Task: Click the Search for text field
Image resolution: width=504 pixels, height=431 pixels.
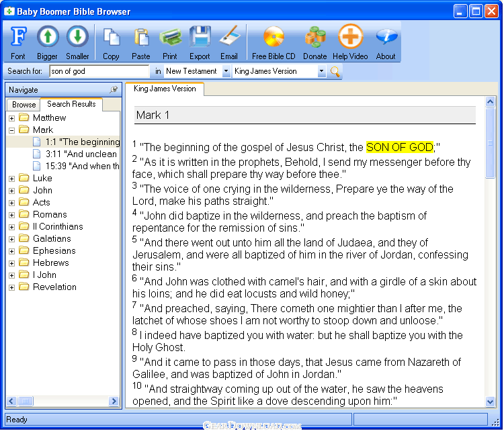Action: 99,71
